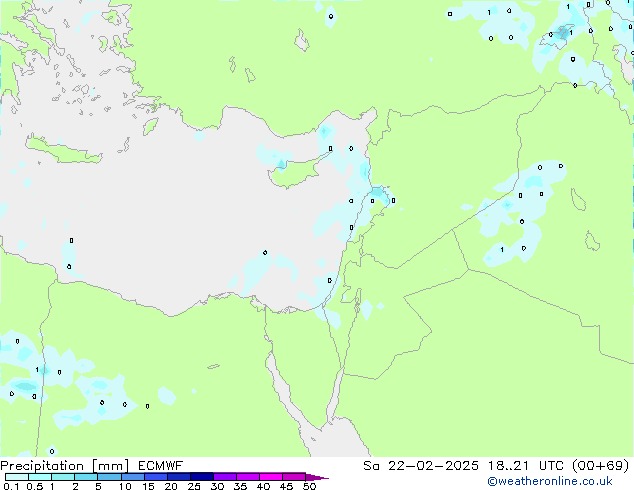Click the 0.5–1 mm legend color swatch
Screen dimensions: 634x490
pos(40,477)
